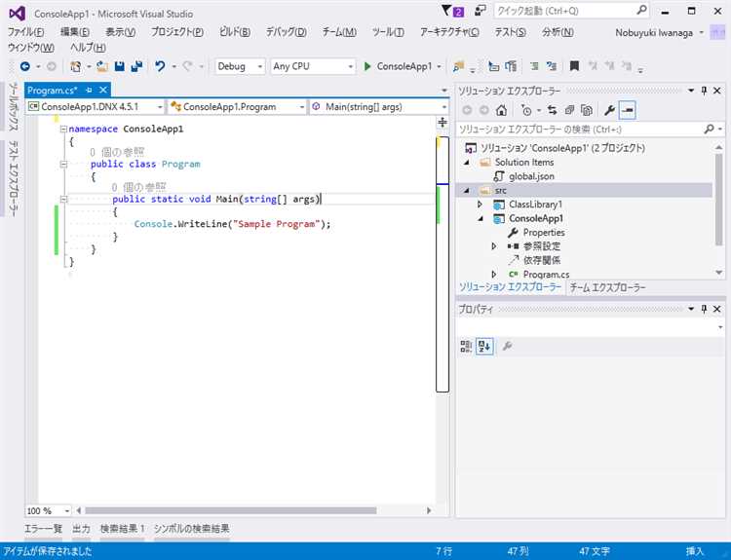Collapse the Solution Items folder
This screenshot has width=731, height=560.
tap(466, 162)
